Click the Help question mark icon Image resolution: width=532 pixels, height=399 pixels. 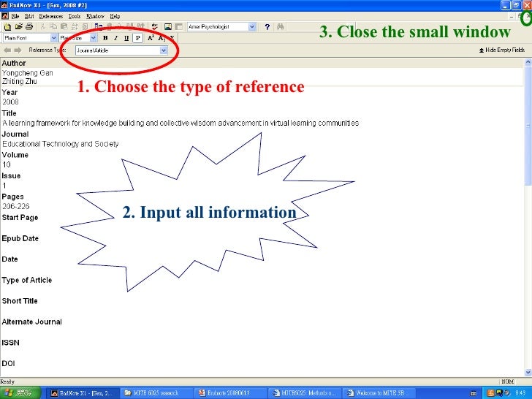coord(267,26)
